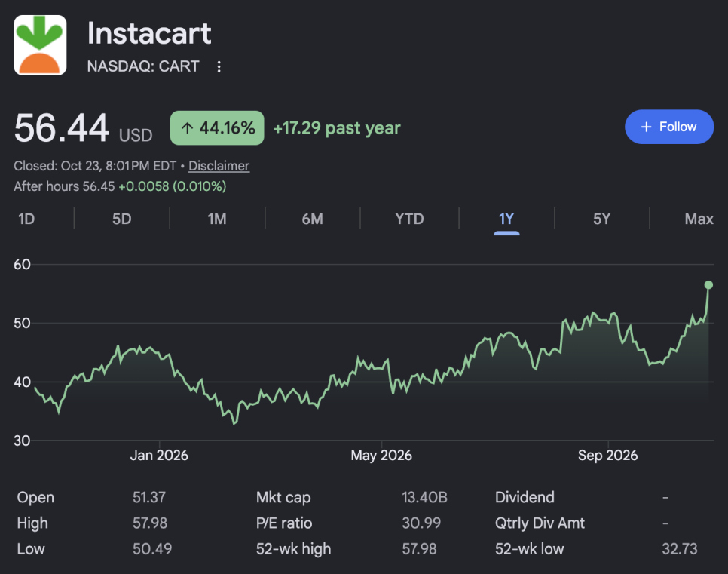The width and height of the screenshot is (728, 574).
Task: Click the Jan 2026 axis label
Action: click(x=159, y=455)
